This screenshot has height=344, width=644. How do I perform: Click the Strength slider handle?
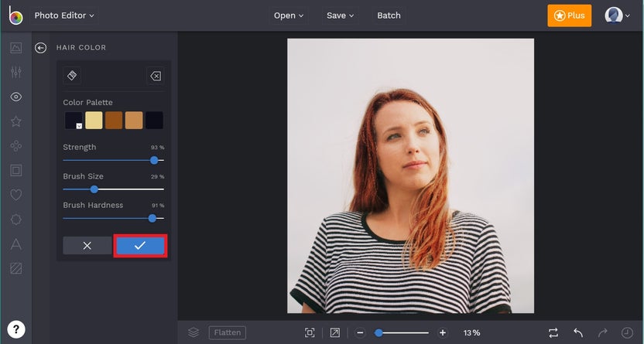(x=154, y=160)
